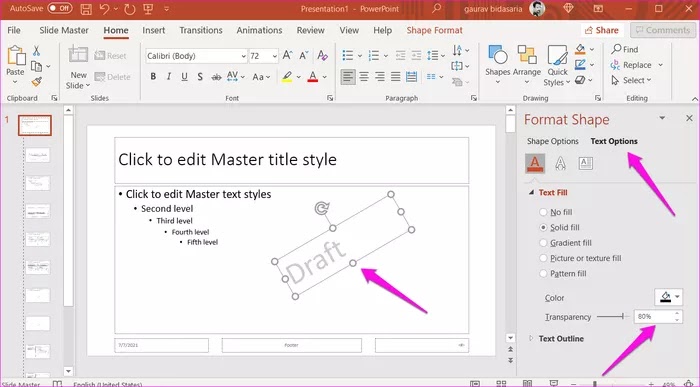
Task: Click the Save icon in title bar
Action: tap(86, 8)
